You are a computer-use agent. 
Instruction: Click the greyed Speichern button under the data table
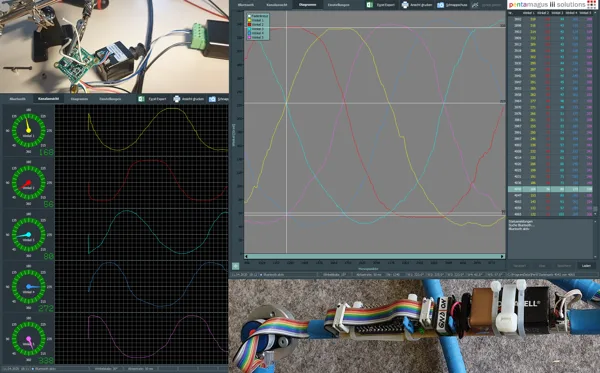pyautogui.click(x=564, y=265)
